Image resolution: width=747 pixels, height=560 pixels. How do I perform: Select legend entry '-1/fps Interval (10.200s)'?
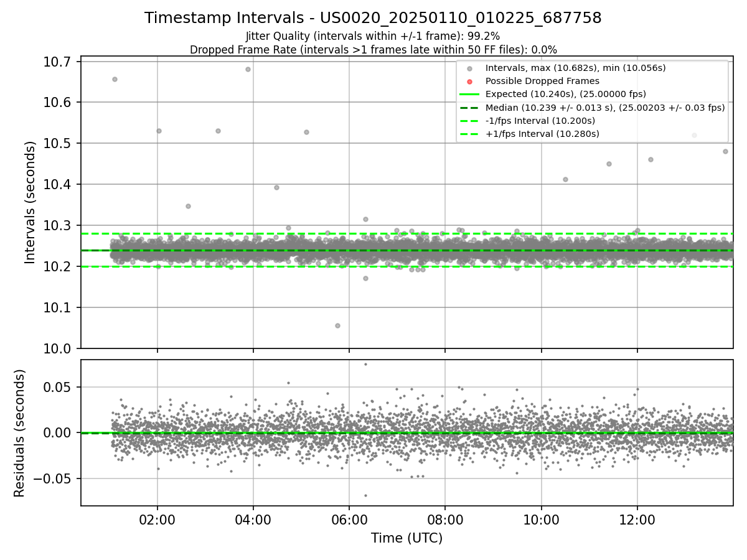[540, 121]
